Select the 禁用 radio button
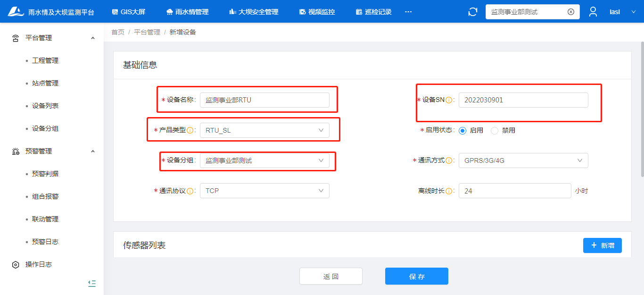This screenshot has height=295, width=644. tap(495, 131)
